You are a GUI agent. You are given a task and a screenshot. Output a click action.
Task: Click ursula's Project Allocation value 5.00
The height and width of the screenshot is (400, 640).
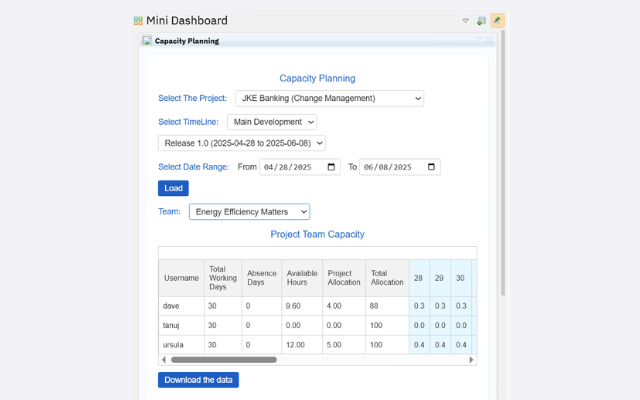334,345
